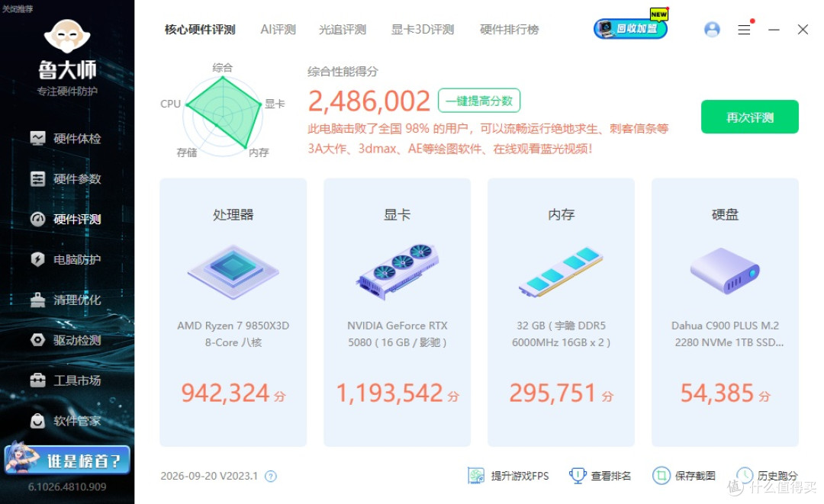Click 一键提高分数 button
Image resolution: width=824 pixels, height=504 pixels.
point(479,101)
